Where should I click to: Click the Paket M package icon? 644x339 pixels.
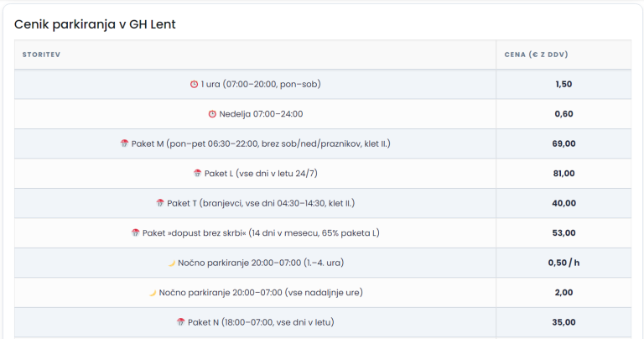(124, 143)
